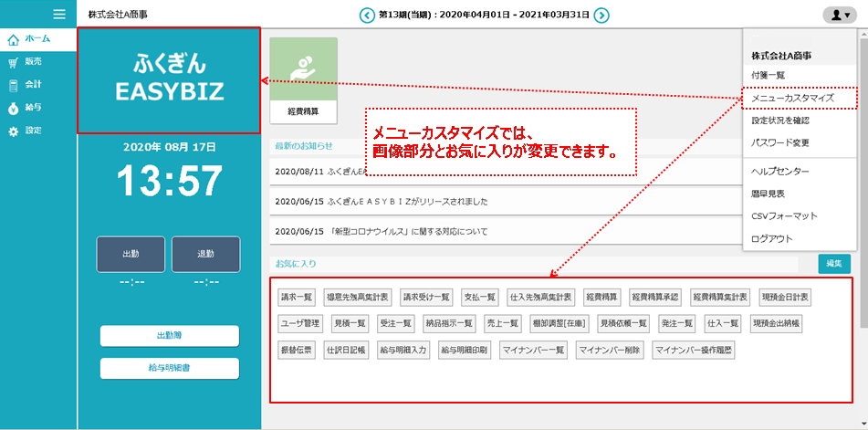Screen dimensions: 868x430
Task: Open favorite 売上一覧
Action: pos(503,323)
